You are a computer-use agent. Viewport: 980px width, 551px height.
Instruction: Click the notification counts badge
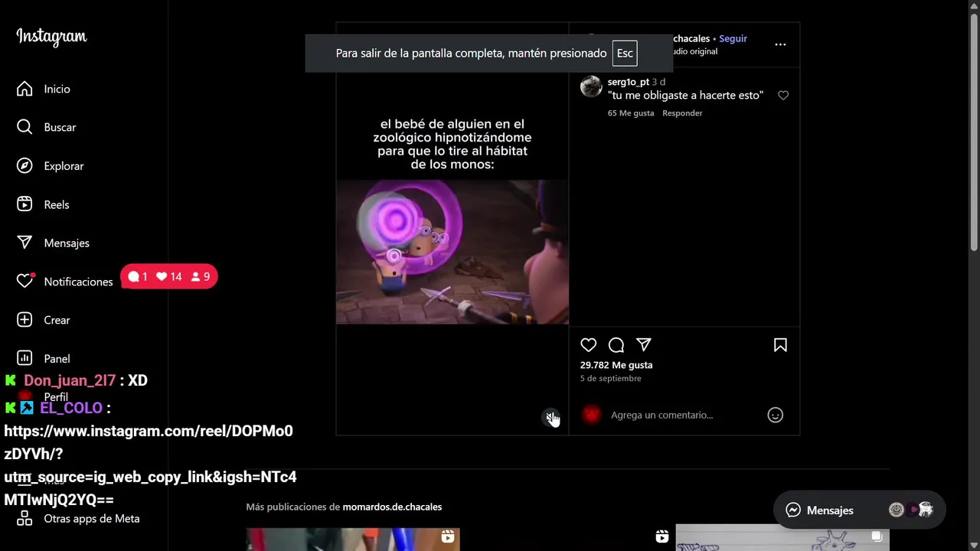coord(169,276)
